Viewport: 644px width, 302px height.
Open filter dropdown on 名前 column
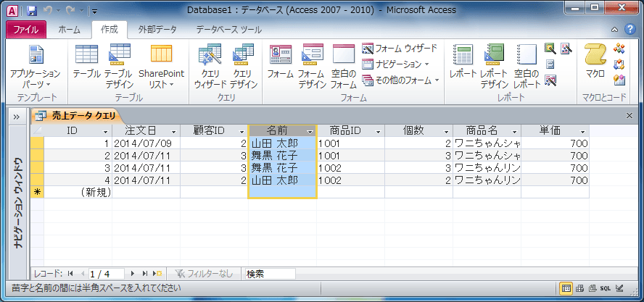[x=310, y=132]
